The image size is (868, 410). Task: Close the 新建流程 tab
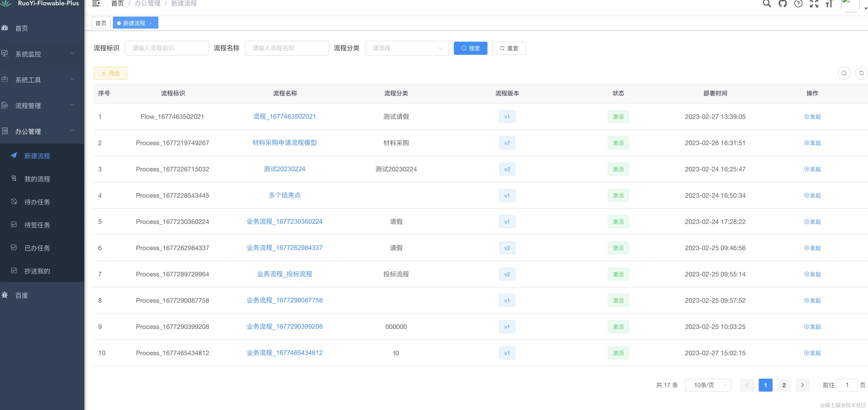tap(151, 23)
